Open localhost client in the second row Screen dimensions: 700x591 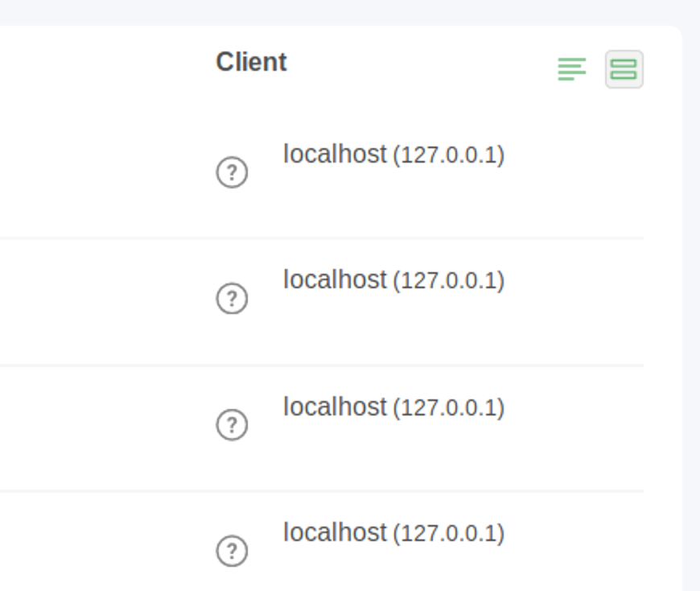(x=335, y=280)
